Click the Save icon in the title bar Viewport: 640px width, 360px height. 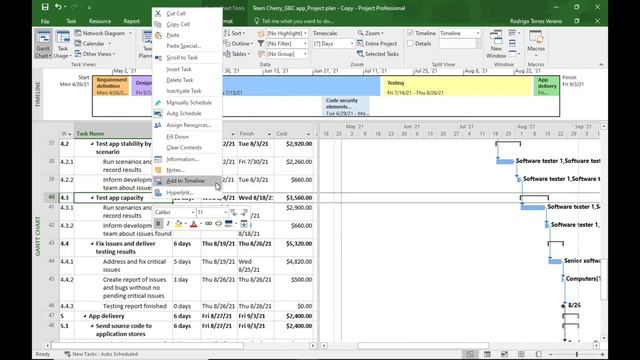[45, 7]
